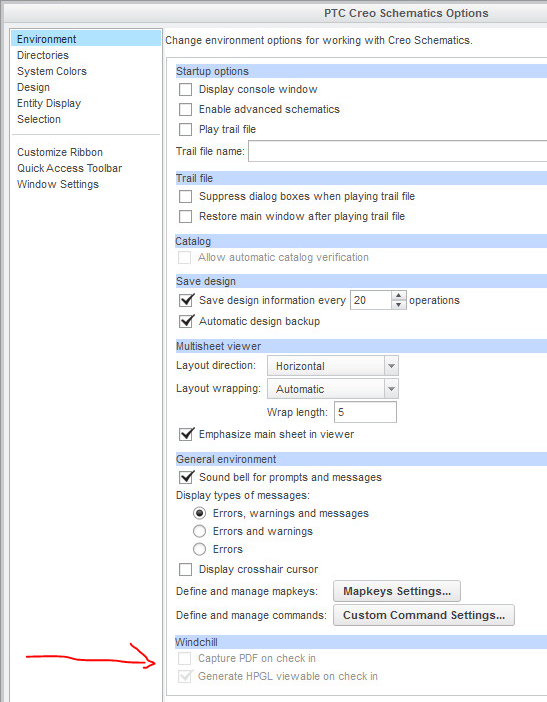Open Customize Ribbon settings
This screenshot has width=547, height=702.
[60, 152]
